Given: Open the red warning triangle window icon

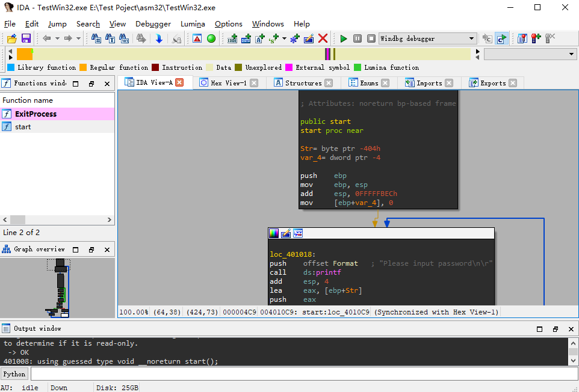Looking at the screenshot, I should (x=197, y=38).
